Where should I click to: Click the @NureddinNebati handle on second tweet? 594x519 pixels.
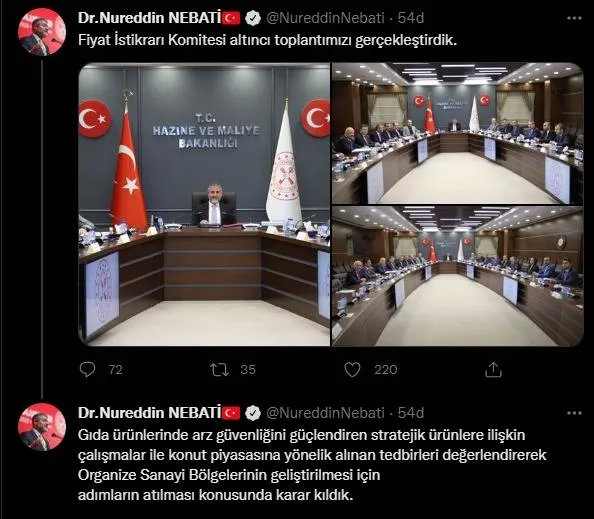coord(325,413)
